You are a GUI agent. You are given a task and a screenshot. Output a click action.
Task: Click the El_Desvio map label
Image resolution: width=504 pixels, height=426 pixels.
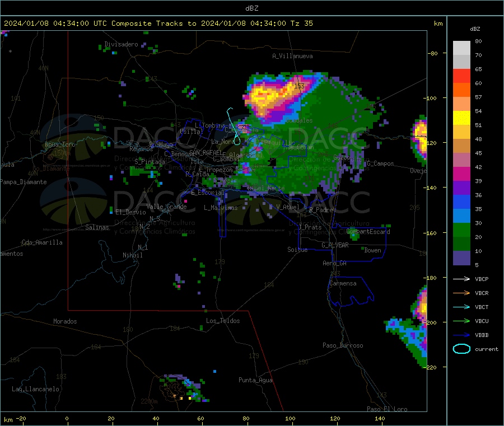point(130,212)
